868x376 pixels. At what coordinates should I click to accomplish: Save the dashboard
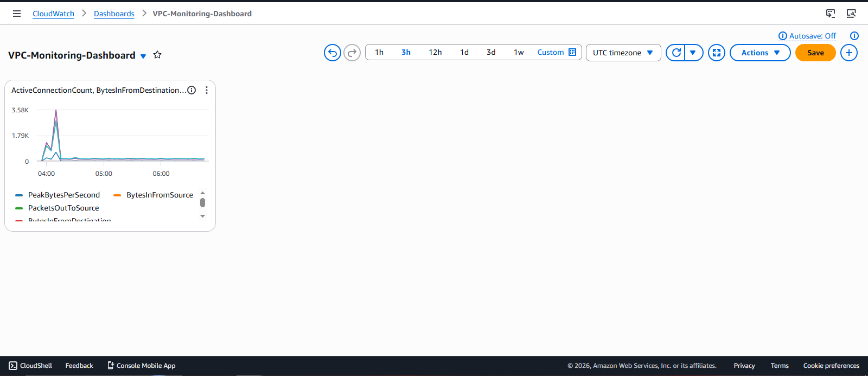[815, 53]
